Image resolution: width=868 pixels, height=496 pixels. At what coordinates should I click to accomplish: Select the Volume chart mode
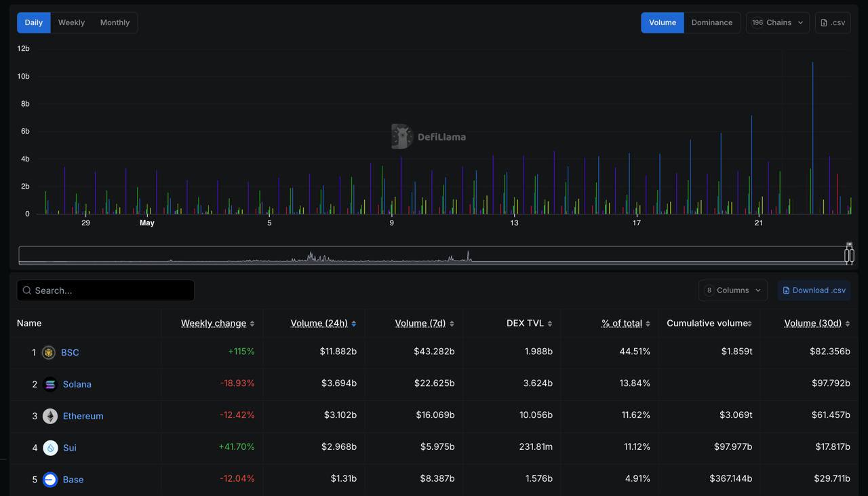tap(663, 22)
